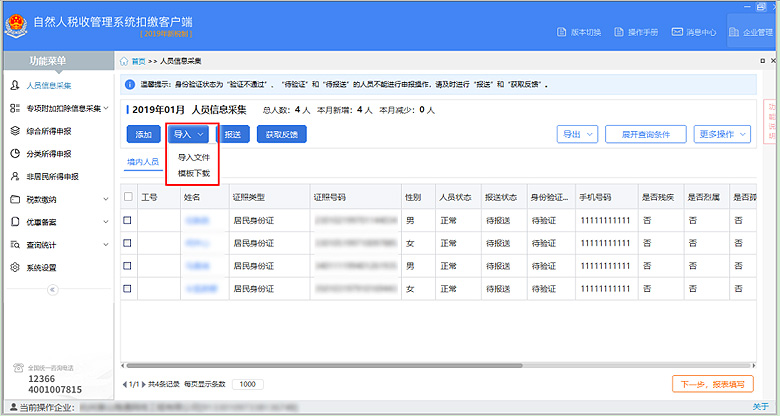Choose 导入文件 from the import menu
The width and height of the screenshot is (780, 416).
point(193,157)
